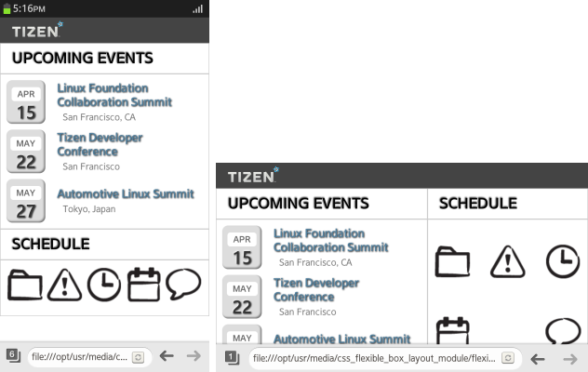588x372 pixels.
Task: Open Tizen Developer Conference in the portrait layout
Action: click(x=100, y=144)
